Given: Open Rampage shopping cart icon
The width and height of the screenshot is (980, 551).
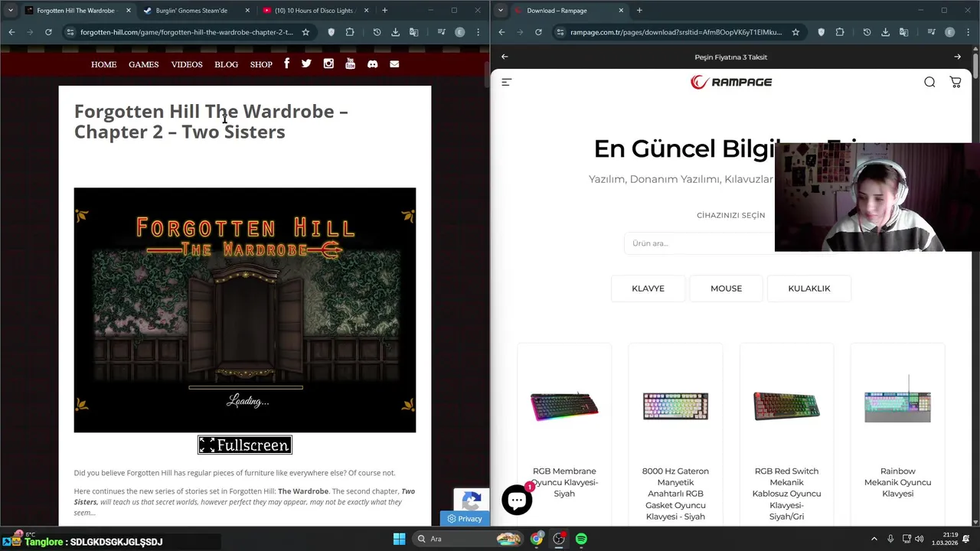Looking at the screenshot, I should (x=955, y=82).
